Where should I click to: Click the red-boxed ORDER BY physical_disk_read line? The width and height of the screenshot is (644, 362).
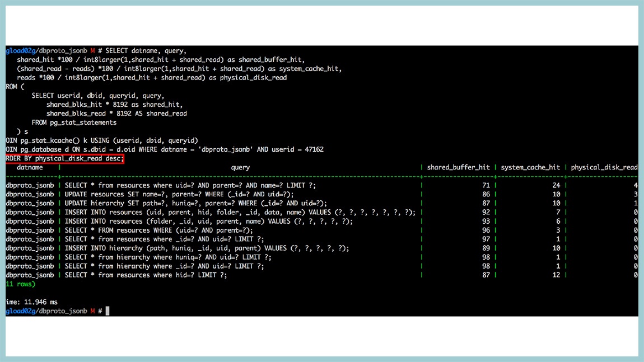(65, 158)
